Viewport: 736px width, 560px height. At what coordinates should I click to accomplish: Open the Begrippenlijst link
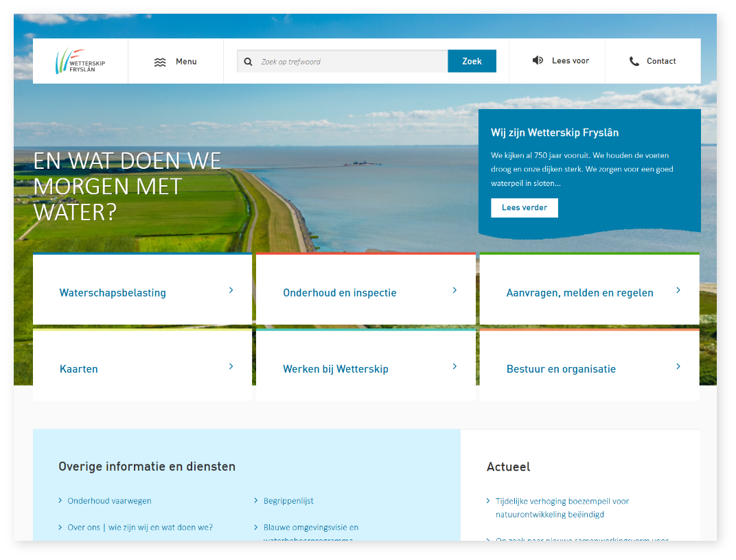(x=288, y=501)
